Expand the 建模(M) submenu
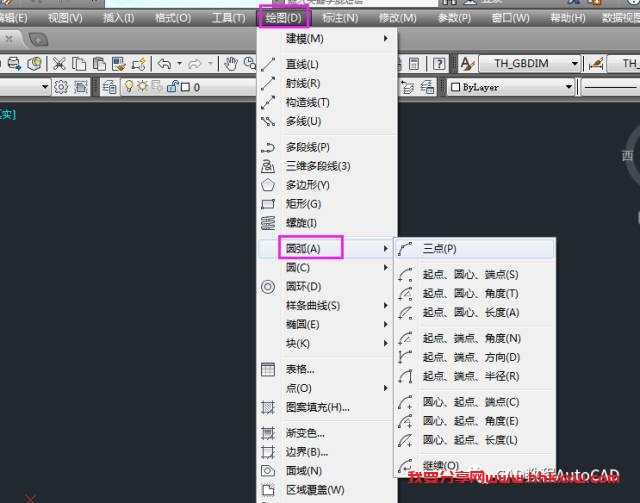The width and height of the screenshot is (640, 503). coord(327,39)
